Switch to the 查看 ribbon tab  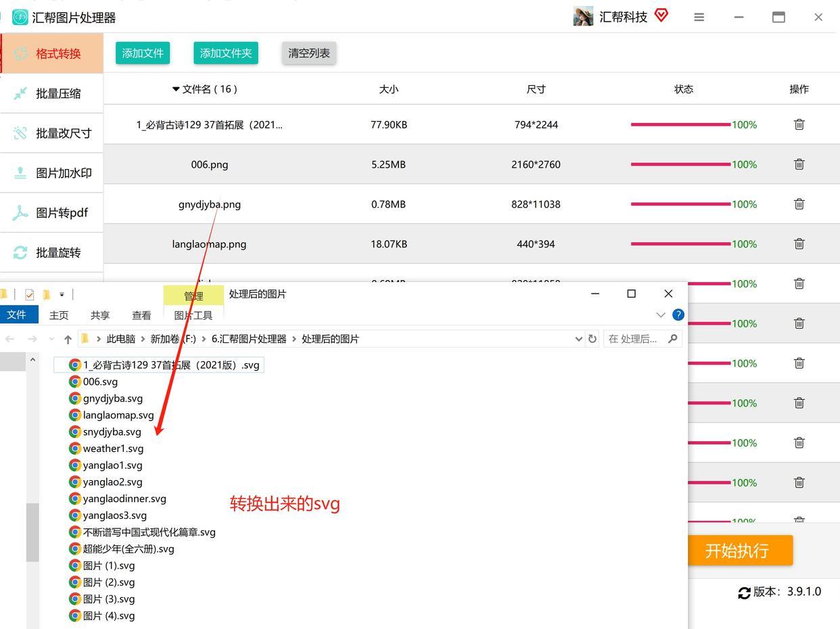(141, 314)
